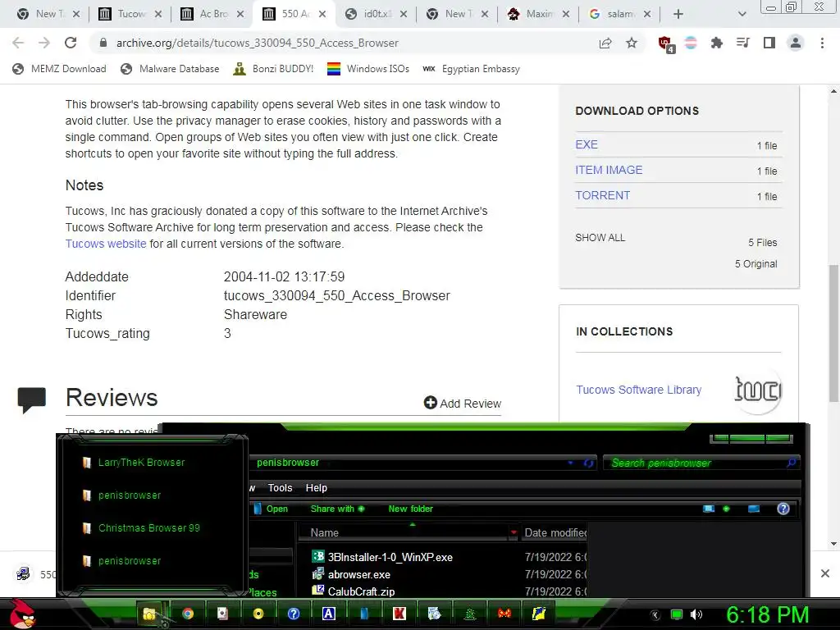The height and width of the screenshot is (630, 840).
Task: Open the Chrome profile avatar
Action: click(796, 43)
